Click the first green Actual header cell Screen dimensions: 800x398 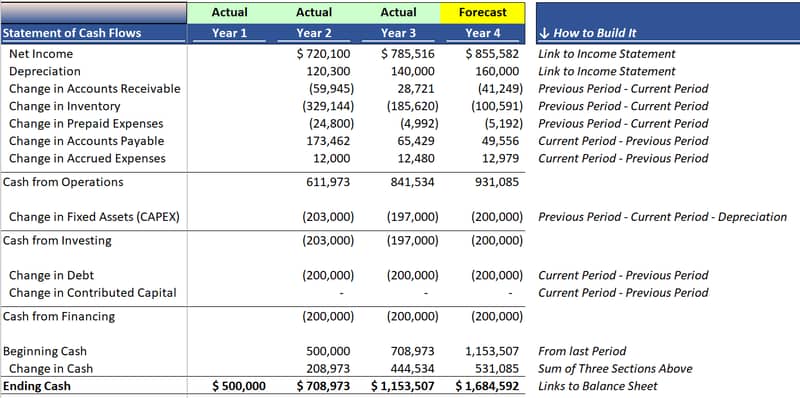tap(229, 13)
